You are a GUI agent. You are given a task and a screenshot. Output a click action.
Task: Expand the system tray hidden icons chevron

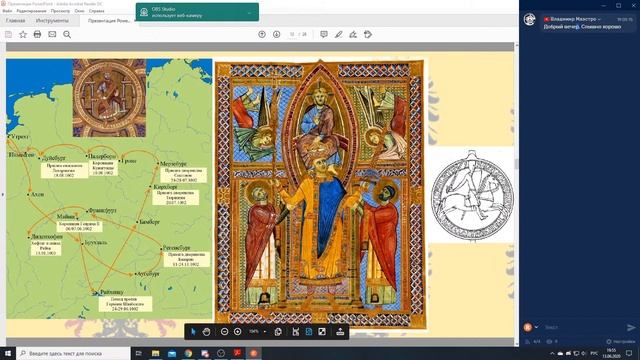[x=552, y=353]
